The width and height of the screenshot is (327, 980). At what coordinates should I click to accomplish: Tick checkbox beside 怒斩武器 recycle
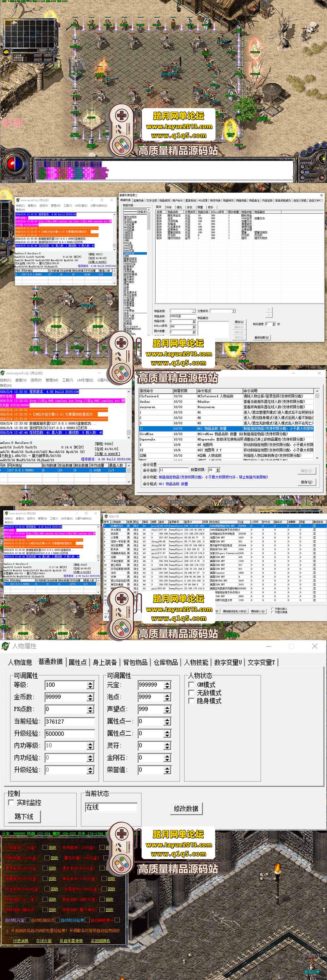(47, 858)
